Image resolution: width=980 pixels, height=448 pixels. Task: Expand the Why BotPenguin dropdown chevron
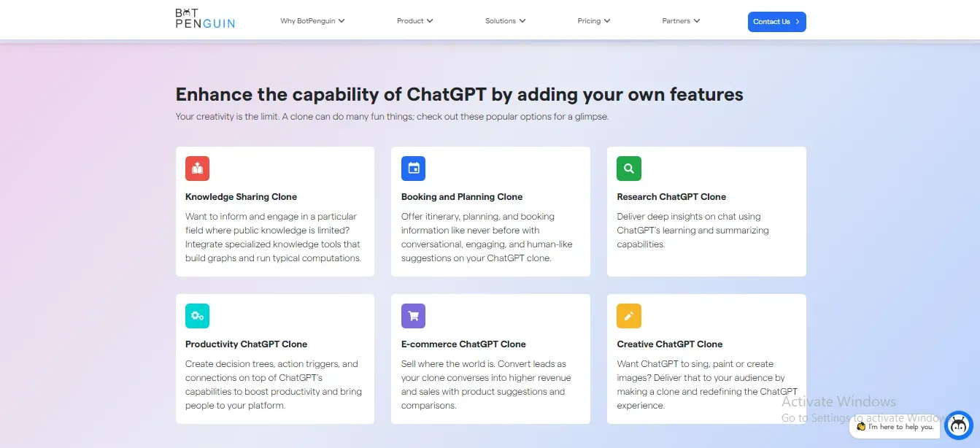click(342, 21)
